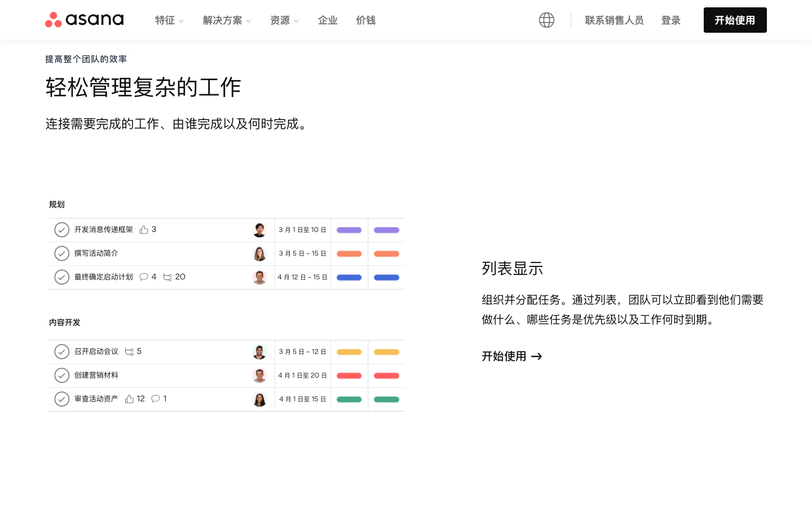Viewport: 812px width, 508px height.
Task: Click subtask icon on 最终确定启动计划 task
Action: (x=167, y=277)
